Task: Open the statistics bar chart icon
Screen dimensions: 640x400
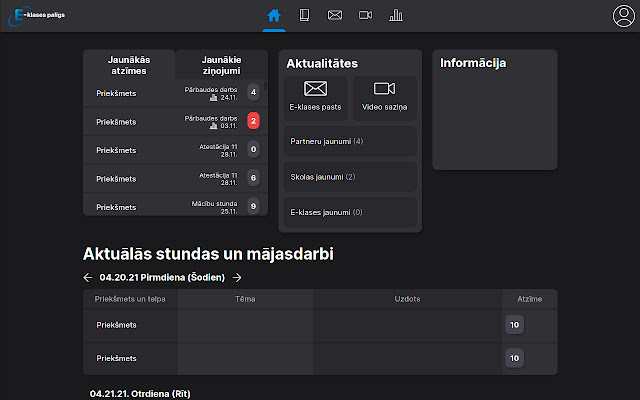Action: [x=396, y=16]
